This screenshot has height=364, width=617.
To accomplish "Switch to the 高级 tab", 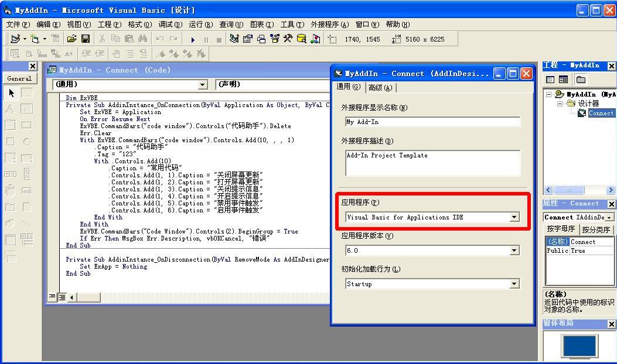I will tap(380, 87).
